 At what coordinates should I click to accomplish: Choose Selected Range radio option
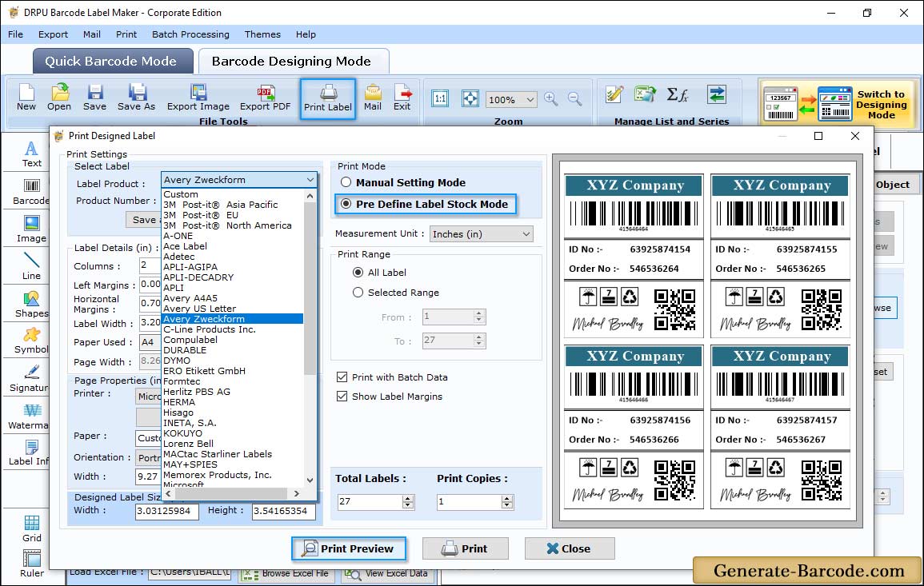coord(358,293)
